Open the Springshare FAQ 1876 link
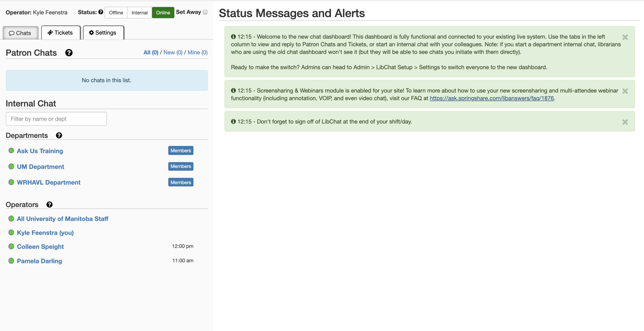The width and height of the screenshot is (644, 331). click(x=492, y=98)
